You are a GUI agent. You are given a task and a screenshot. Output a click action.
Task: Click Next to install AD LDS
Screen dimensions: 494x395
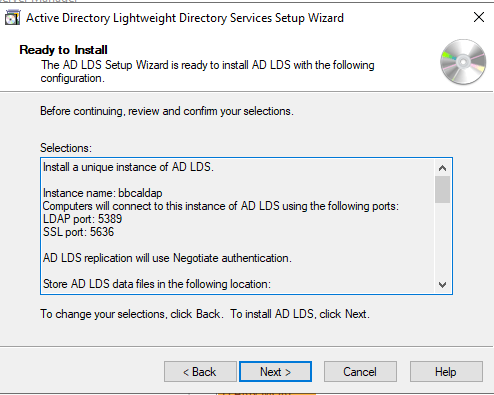pyautogui.click(x=275, y=372)
